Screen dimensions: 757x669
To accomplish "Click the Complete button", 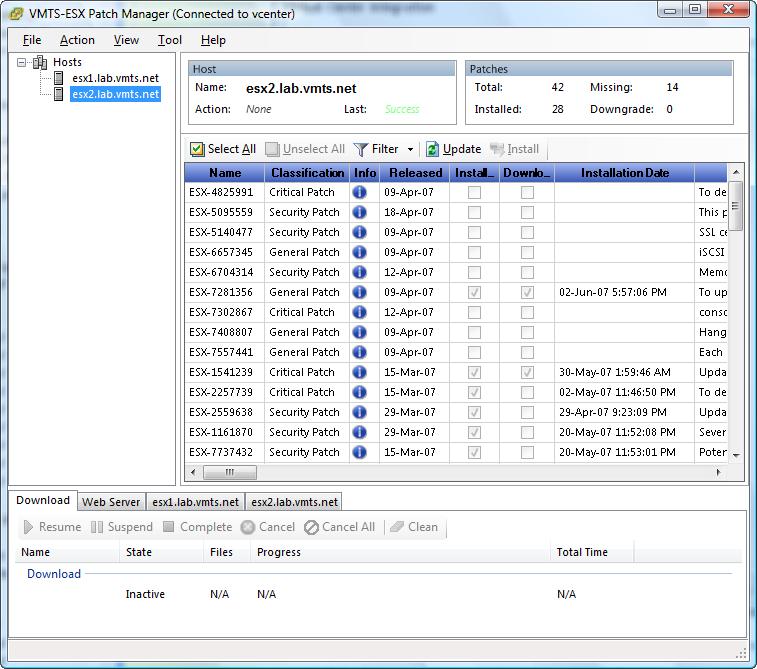I will (197, 527).
